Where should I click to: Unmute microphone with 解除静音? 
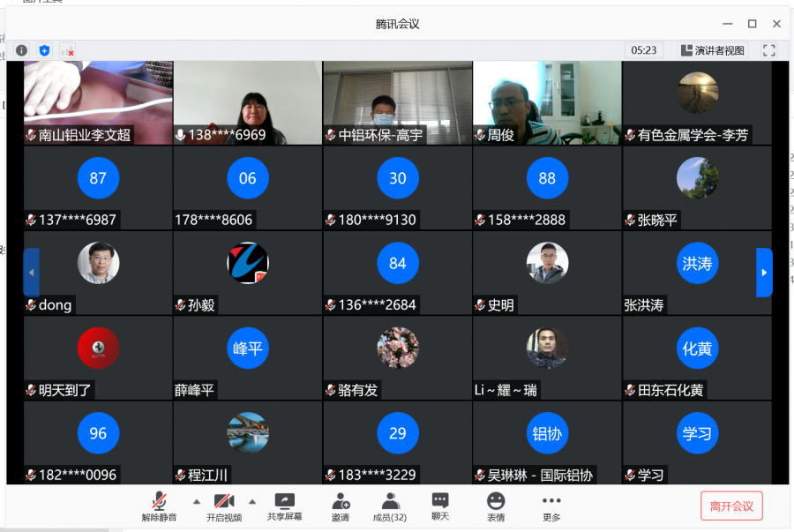(x=159, y=506)
